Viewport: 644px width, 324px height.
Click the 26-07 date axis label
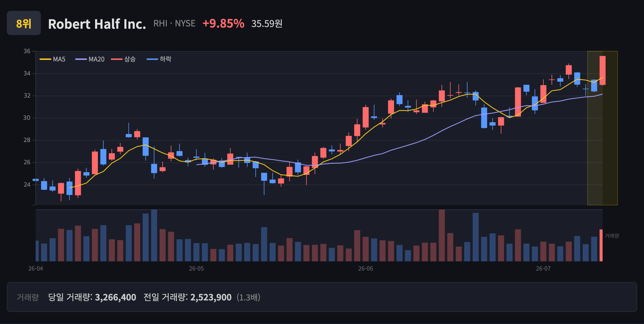(543, 268)
